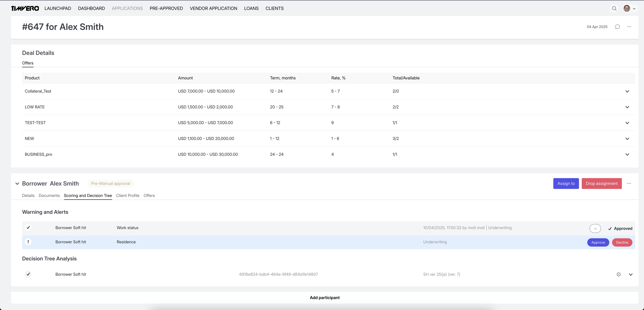The image size is (644, 310).
Task: Click checkmark on Decision Tree Borrower Soft hit
Action: click(x=28, y=274)
